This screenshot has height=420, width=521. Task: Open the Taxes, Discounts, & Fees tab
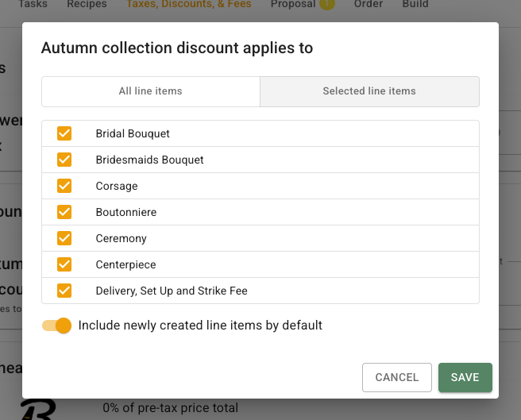189,4
